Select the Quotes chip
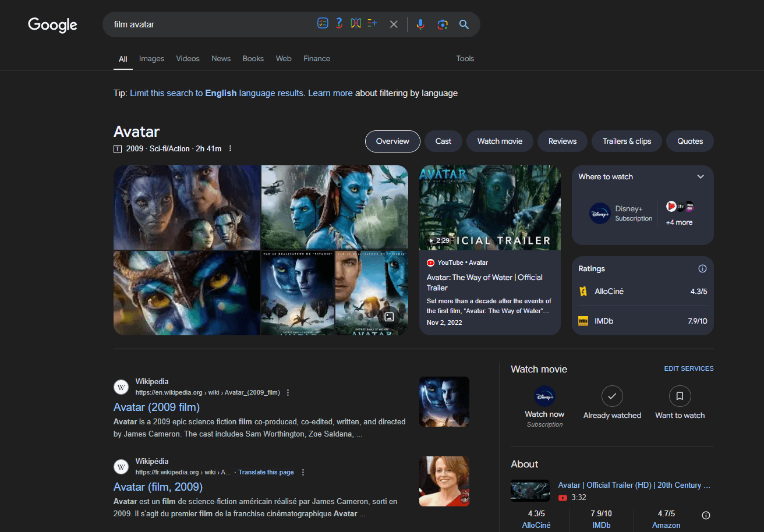 (x=690, y=141)
